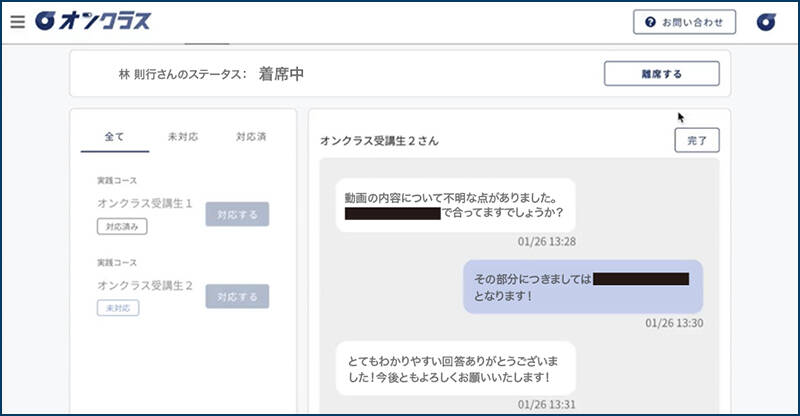Screen dimensions: 800x416
Task: Select オンクラス受講生2 in the list
Action: pos(144,286)
